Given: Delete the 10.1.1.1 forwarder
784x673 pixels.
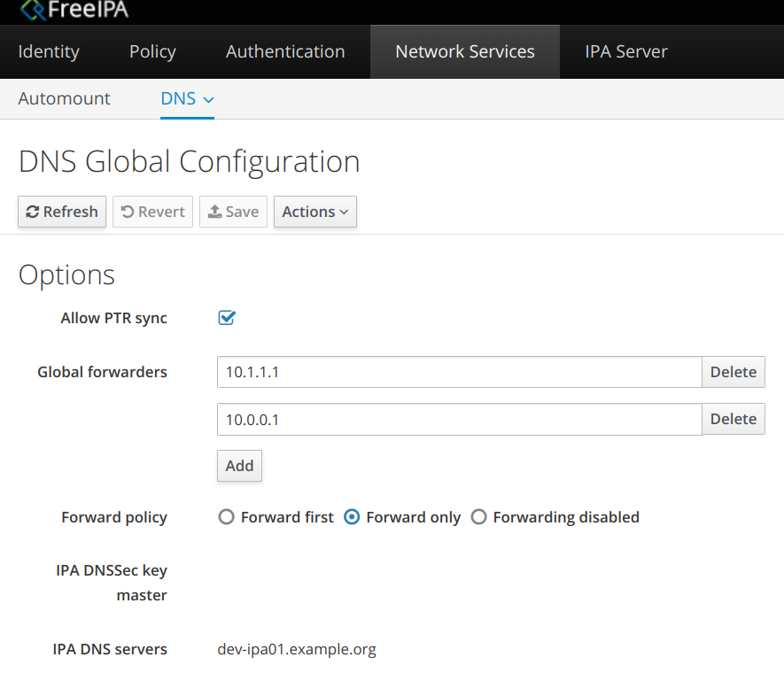Looking at the screenshot, I should 734,372.
